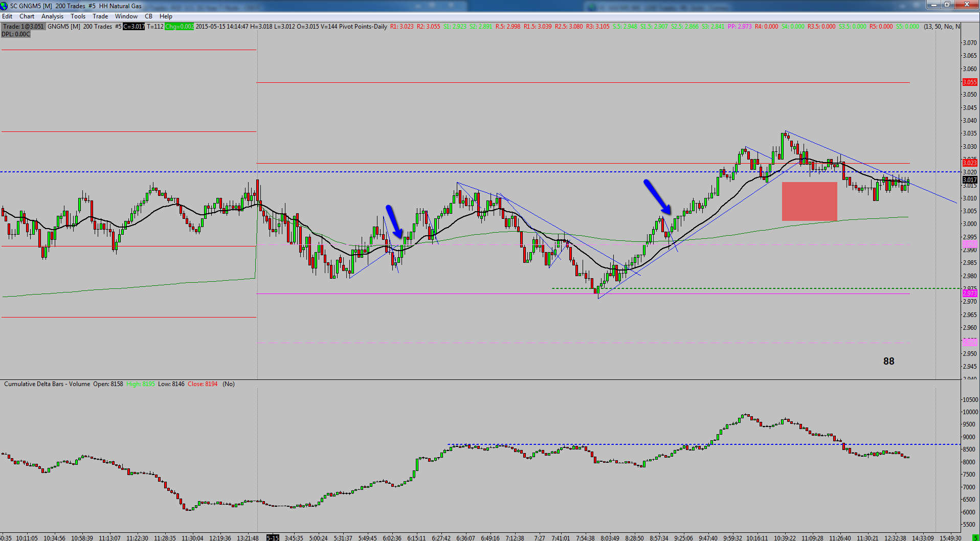
Task: Click the red 'R1: 3.023' pivot value
Action: [x=402, y=27]
